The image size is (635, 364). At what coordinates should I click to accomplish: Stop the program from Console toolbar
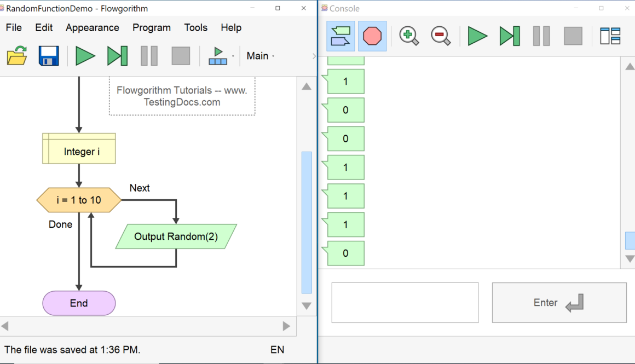[x=573, y=36]
